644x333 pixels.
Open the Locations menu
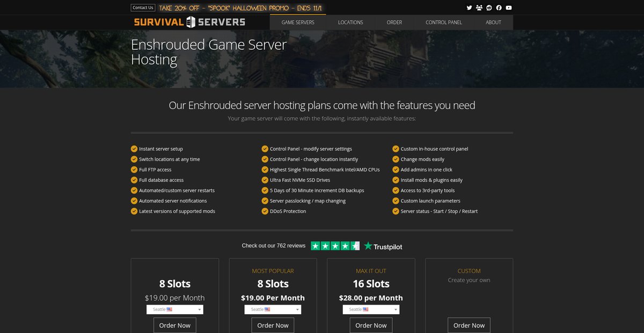(350, 23)
